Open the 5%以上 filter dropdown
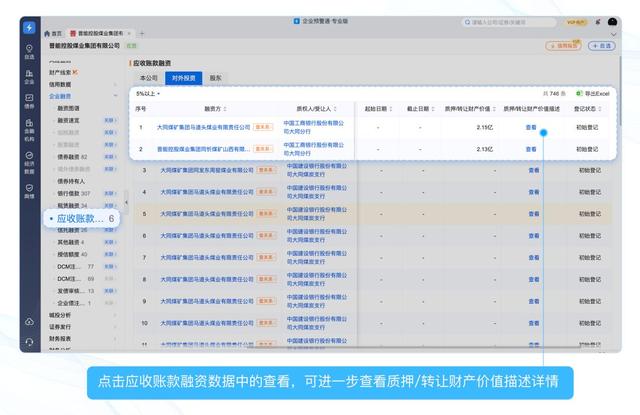The height and width of the screenshot is (415, 640). pyautogui.click(x=148, y=93)
